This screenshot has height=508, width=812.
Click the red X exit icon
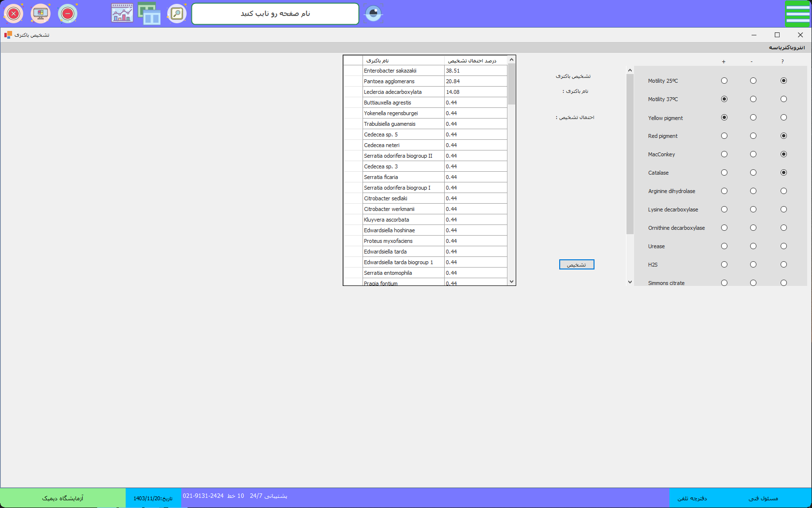(14, 14)
